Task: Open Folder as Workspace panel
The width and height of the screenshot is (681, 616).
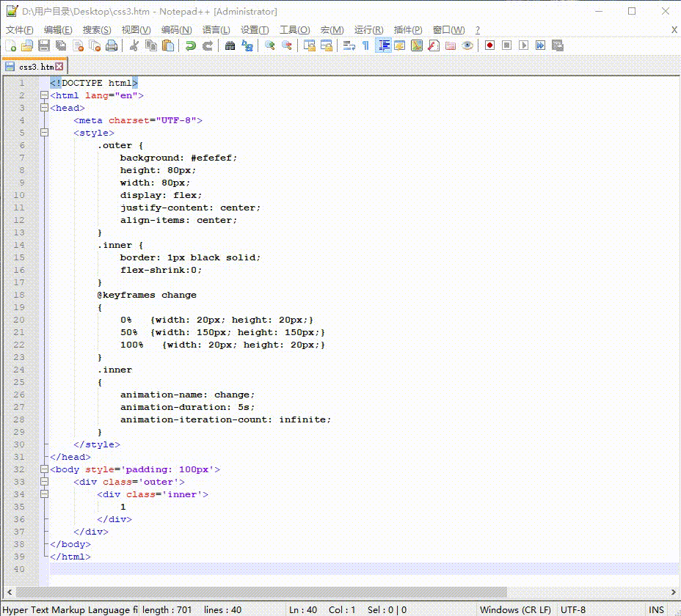Action: coord(451,45)
